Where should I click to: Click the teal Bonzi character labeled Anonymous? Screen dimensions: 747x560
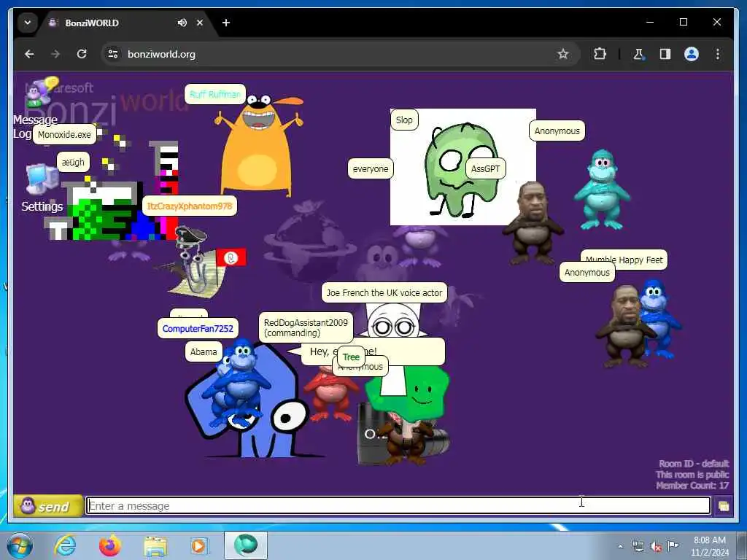point(602,190)
